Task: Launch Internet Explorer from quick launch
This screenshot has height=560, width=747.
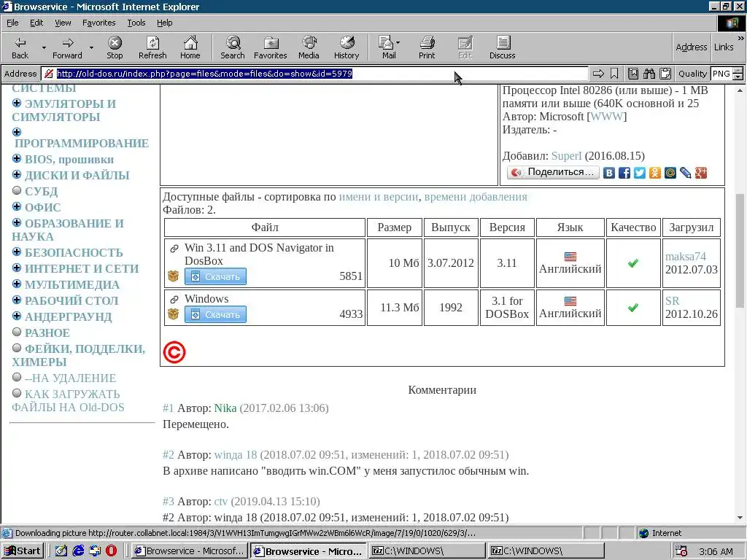Action: pyautogui.click(x=78, y=551)
